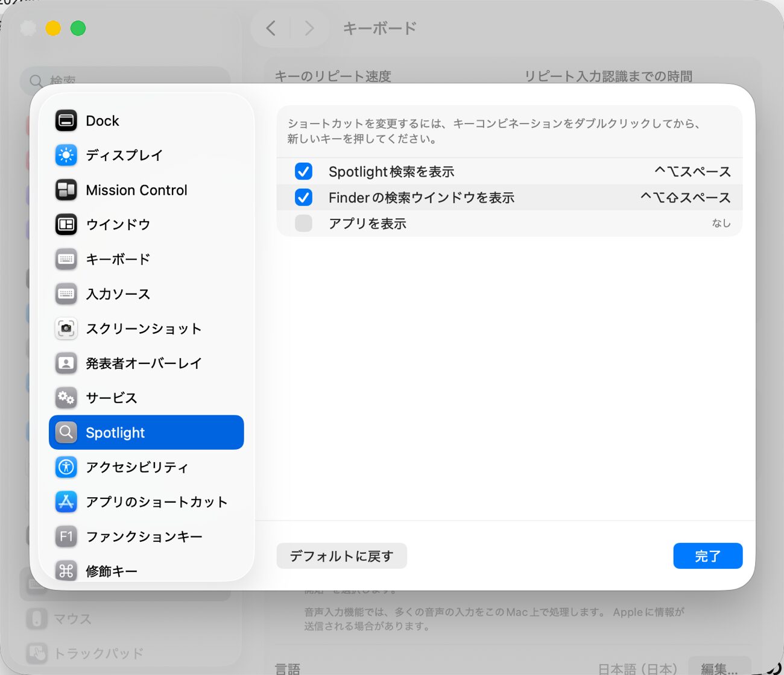Choose the Mission Control icon
This screenshot has width=784, height=675.
click(x=66, y=190)
